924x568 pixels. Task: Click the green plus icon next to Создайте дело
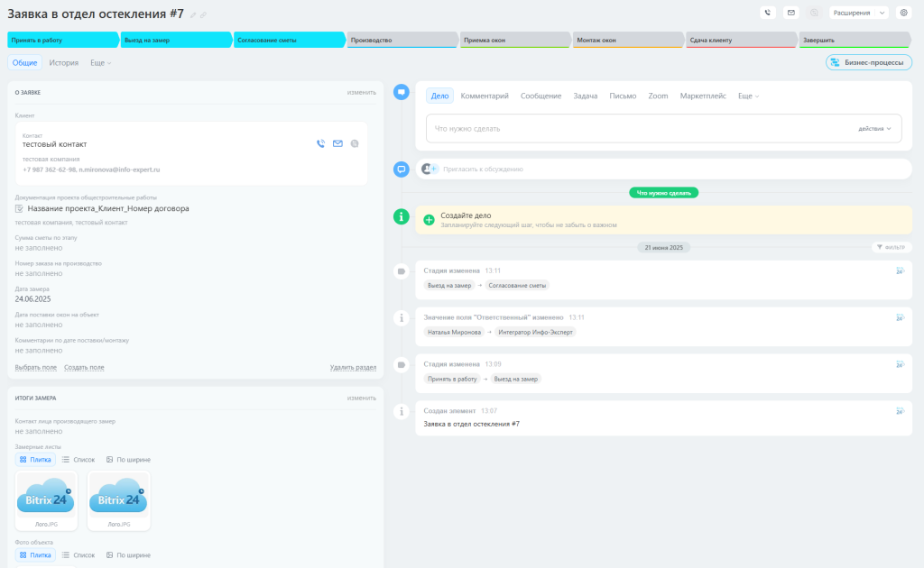pos(429,219)
